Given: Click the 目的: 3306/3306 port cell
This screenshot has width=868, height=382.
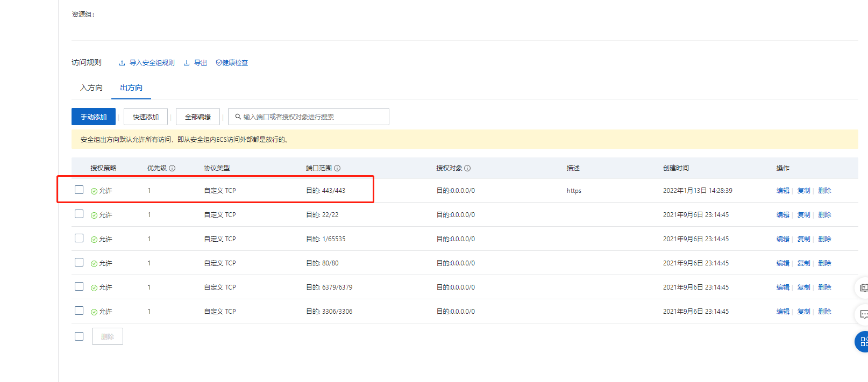Looking at the screenshot, I should [x=329, y=312].
